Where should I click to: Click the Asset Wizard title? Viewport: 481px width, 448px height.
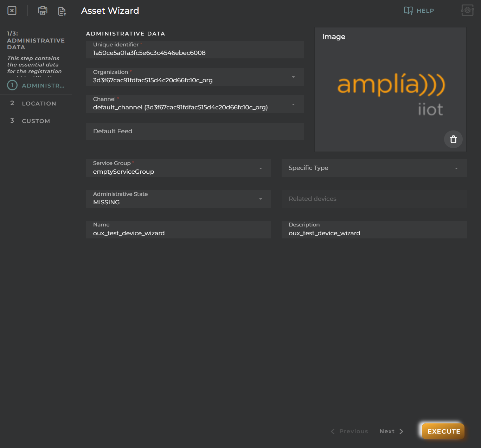110,11
